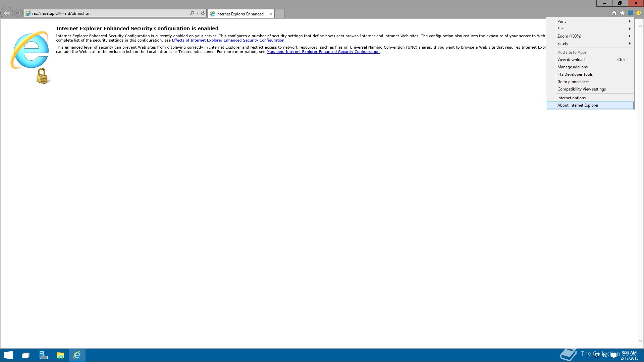Click the search magnifier in address bar
This screenshot has width=644, height=362.
(x=192, y=13)
